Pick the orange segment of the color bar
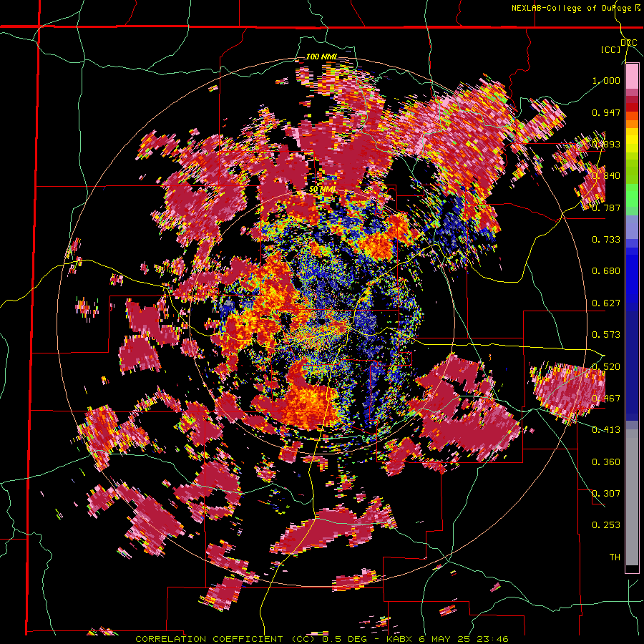The height and width of the screenshot is (644, 644). pyautogui.click(x=632, y=124)
